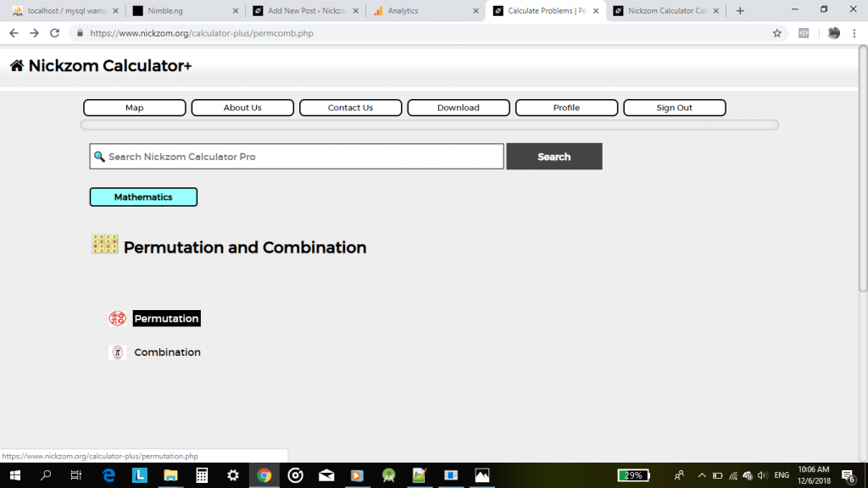Screen dimensions: 868x488
Task: Click the Chrome icon on the taskbar
Action: pyautogui.click(x=264, y=475)
